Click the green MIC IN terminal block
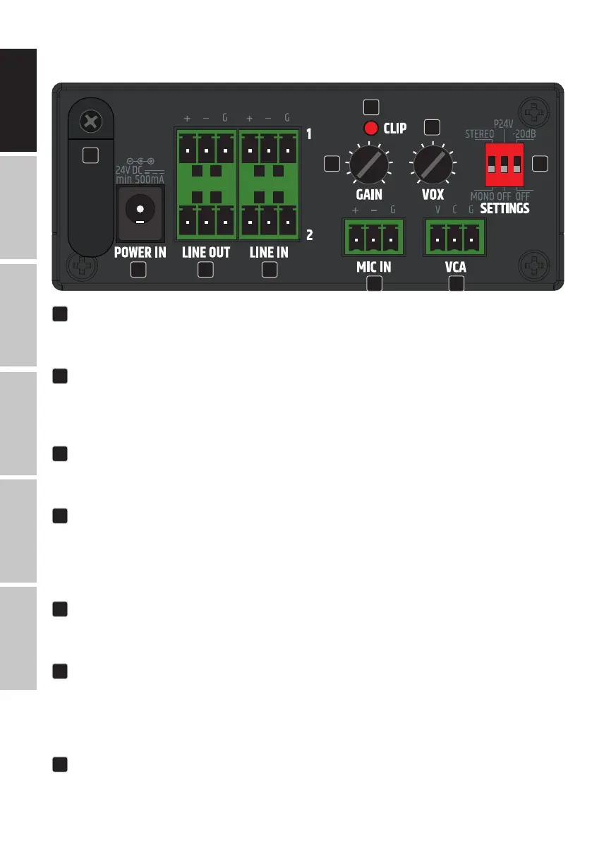The image size is (616, 865). tap(373, 239)
